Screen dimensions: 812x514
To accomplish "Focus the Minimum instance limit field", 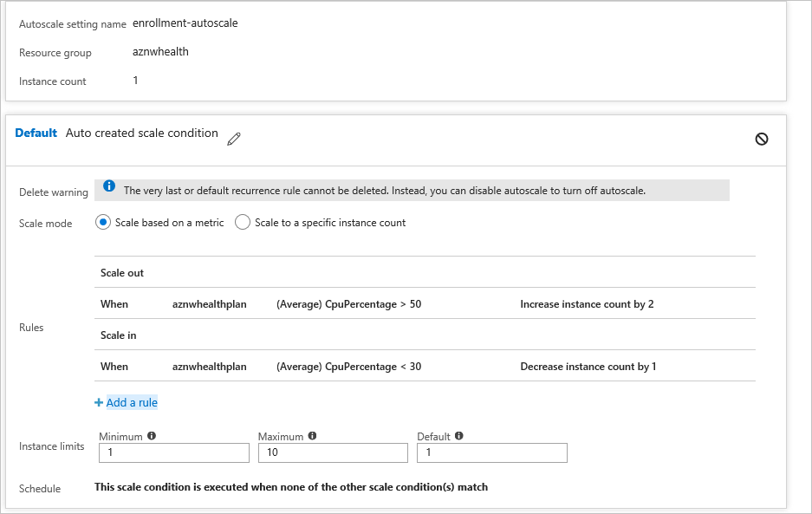I will tap(174, 452).
